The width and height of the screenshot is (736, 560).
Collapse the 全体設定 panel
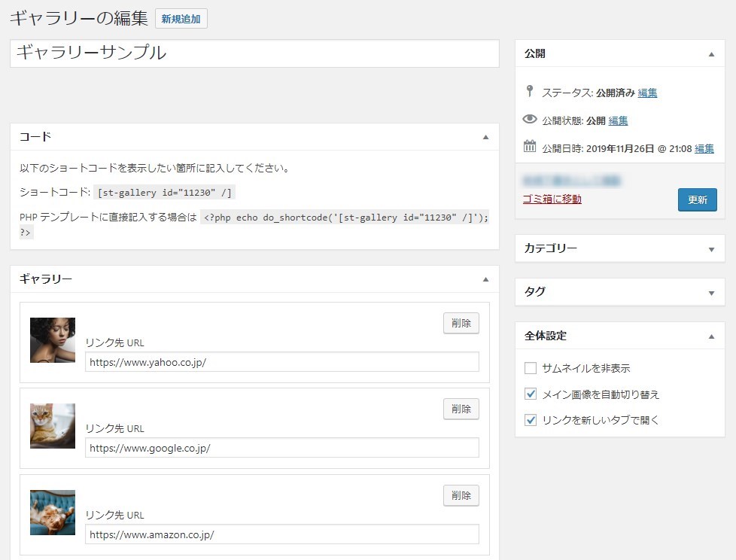pyautogui.click(x=711, y=336)
